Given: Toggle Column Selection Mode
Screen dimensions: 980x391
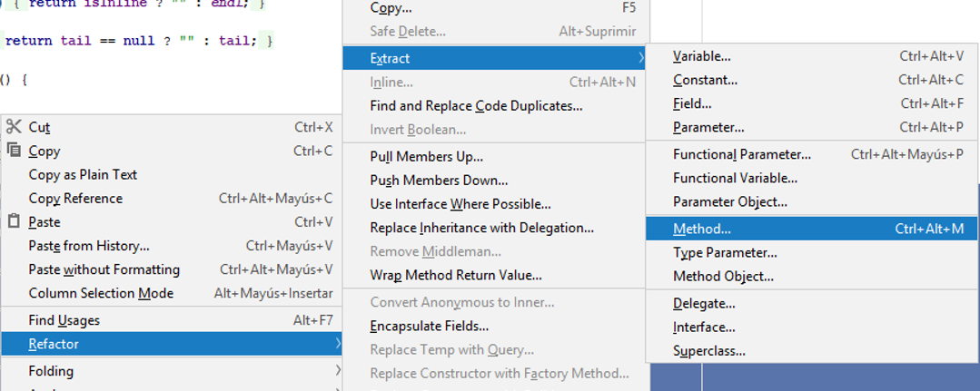Looking at the screenshot, I should [x=101, y=293].
